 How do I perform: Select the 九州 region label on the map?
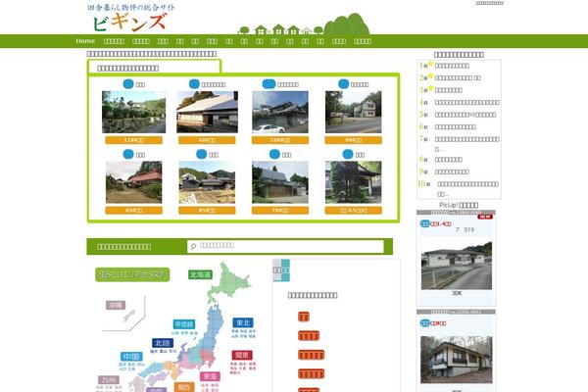pyautogui.click(x=109, y=380)
